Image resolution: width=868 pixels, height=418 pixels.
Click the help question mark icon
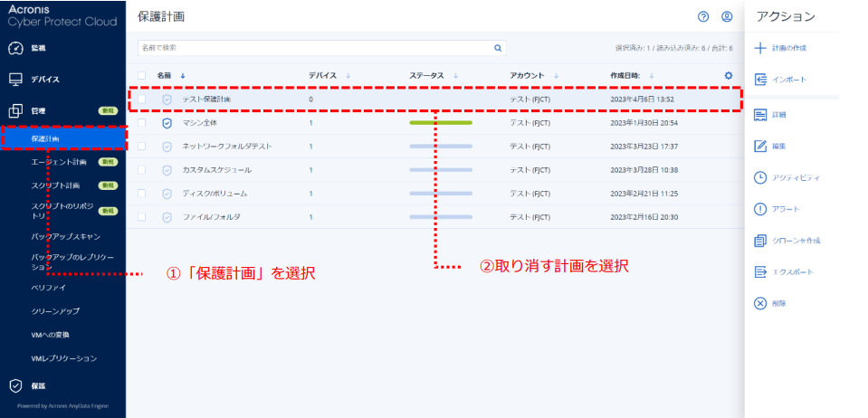pyautogui.click(x=703, y=16)
